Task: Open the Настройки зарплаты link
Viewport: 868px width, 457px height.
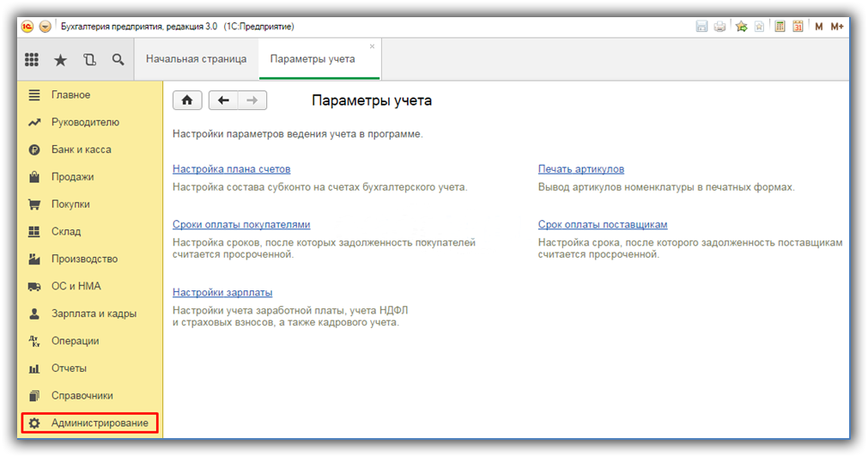Action: pyautogui.click(x=222, y=292)
